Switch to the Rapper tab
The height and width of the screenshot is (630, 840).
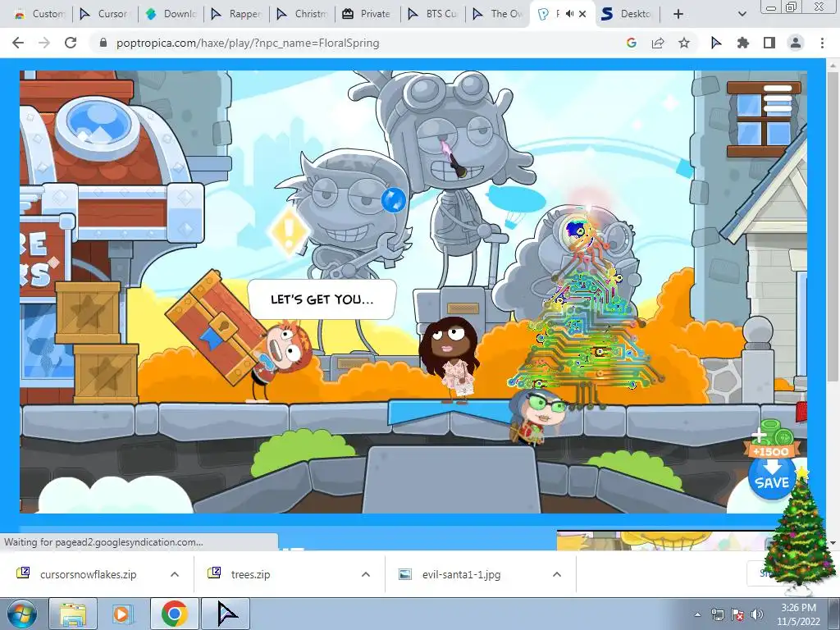(237, 14)
